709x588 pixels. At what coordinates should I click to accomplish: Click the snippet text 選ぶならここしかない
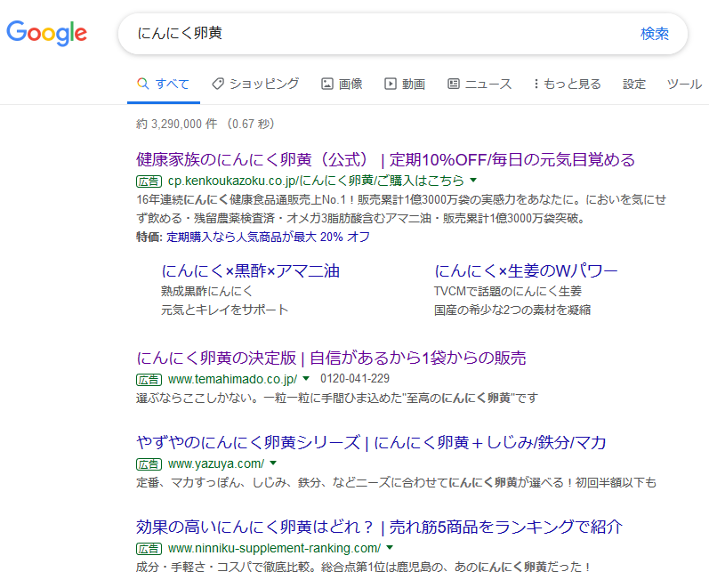(197, 398)
